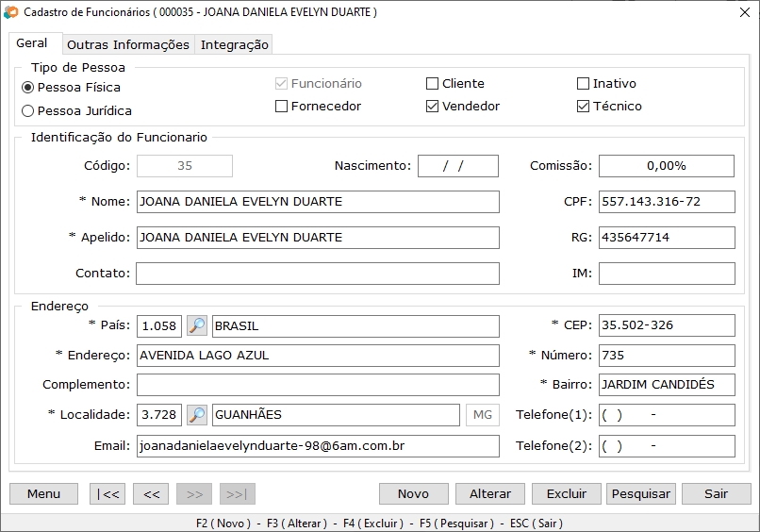
Task: Check the Fornecedor checkbox
Action: pyautogui.click(x=282, y=107)
